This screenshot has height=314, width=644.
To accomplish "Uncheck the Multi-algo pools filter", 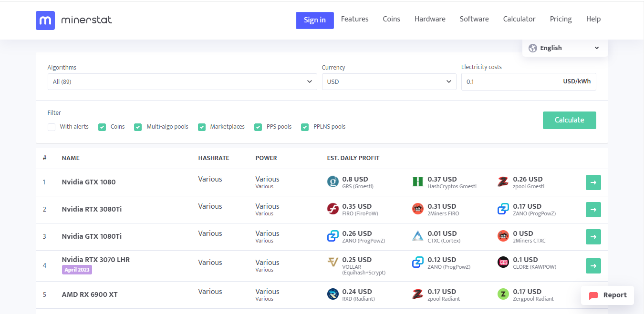I will pos(138,127).
